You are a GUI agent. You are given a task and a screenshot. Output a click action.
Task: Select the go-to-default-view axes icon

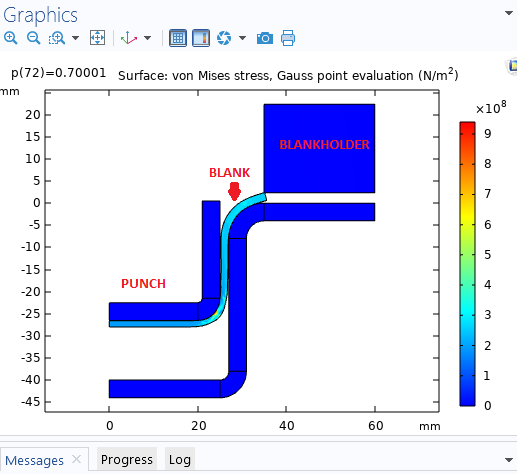click(129, 38)
